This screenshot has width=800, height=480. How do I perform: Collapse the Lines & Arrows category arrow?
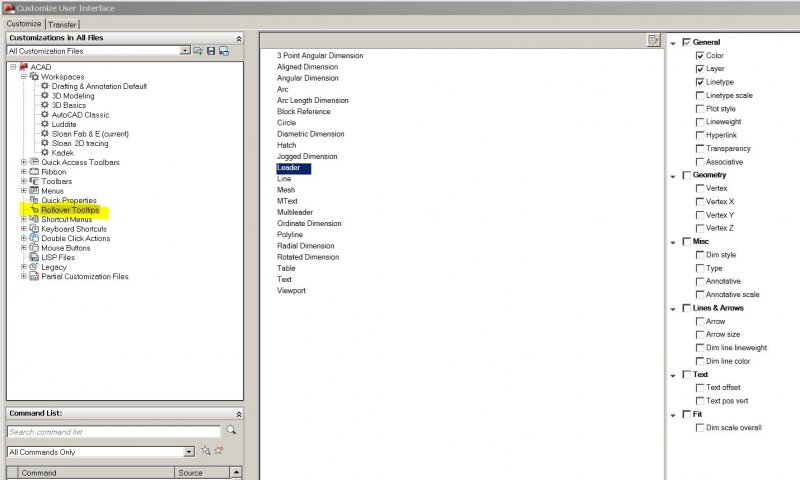[x=673, y=309]
